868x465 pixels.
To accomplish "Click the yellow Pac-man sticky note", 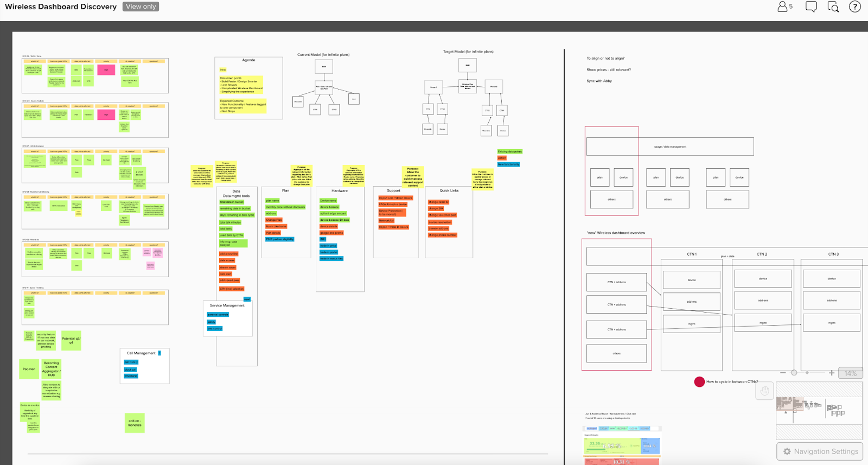I will click(29, 369).
